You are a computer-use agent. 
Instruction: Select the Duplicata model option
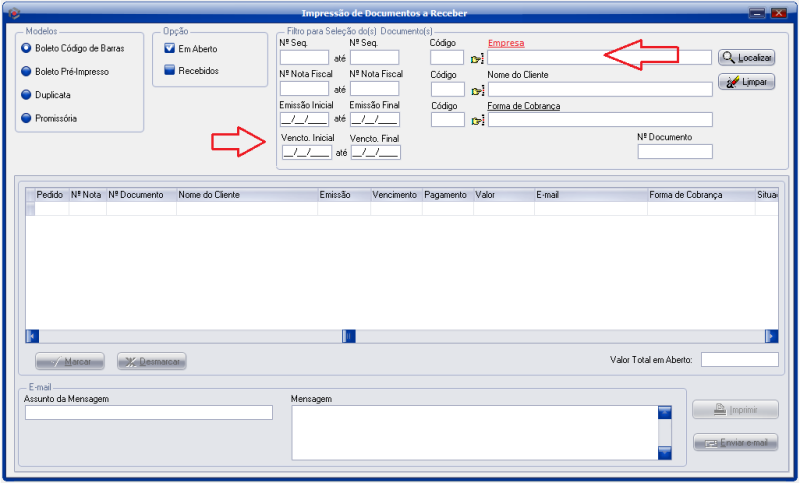point(27,95)
